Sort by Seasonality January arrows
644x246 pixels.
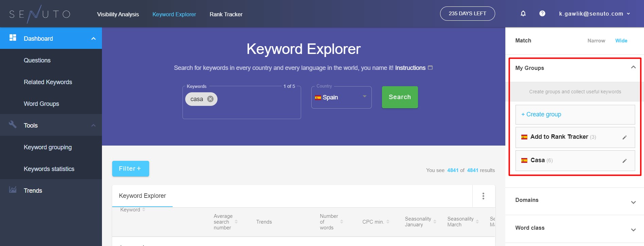(435, 222)
